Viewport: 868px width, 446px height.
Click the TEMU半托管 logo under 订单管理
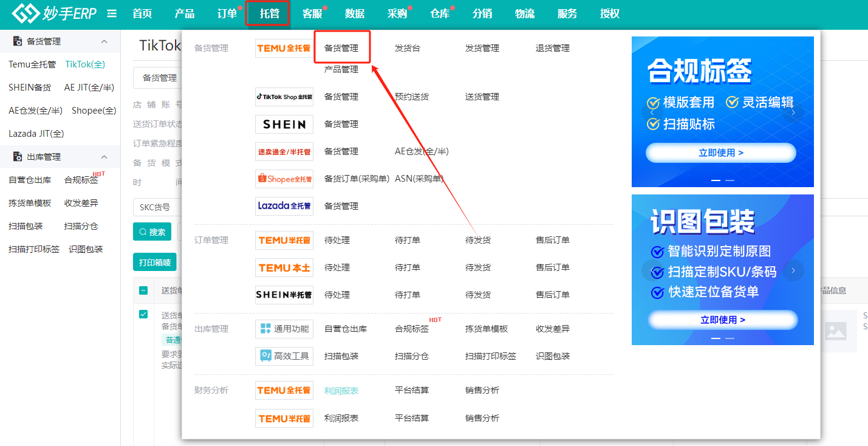click(x=284, y=240)
